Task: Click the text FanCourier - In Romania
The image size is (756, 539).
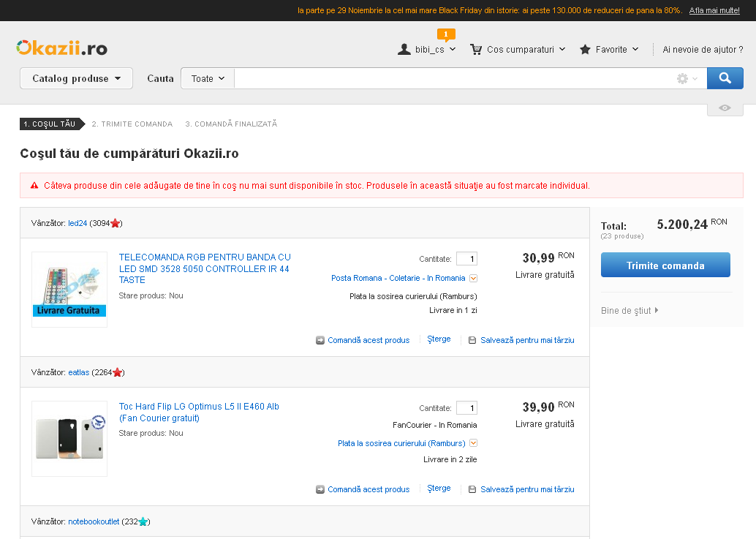Action: click(434, 425)
